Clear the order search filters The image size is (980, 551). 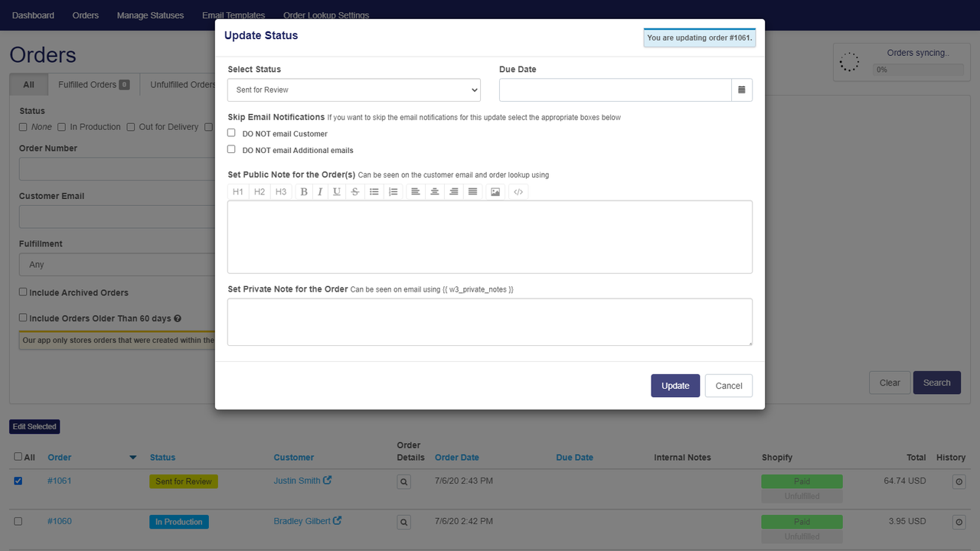click(890, 383)
